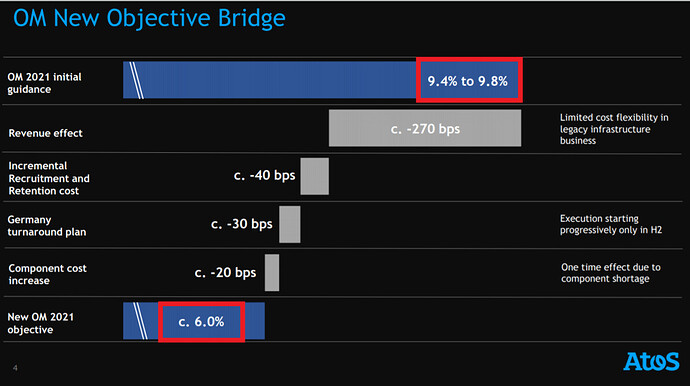Screen dimensions: 690x386
Task: Click axis break mark on initial guidance bar
Action: [x=136, y=80]
